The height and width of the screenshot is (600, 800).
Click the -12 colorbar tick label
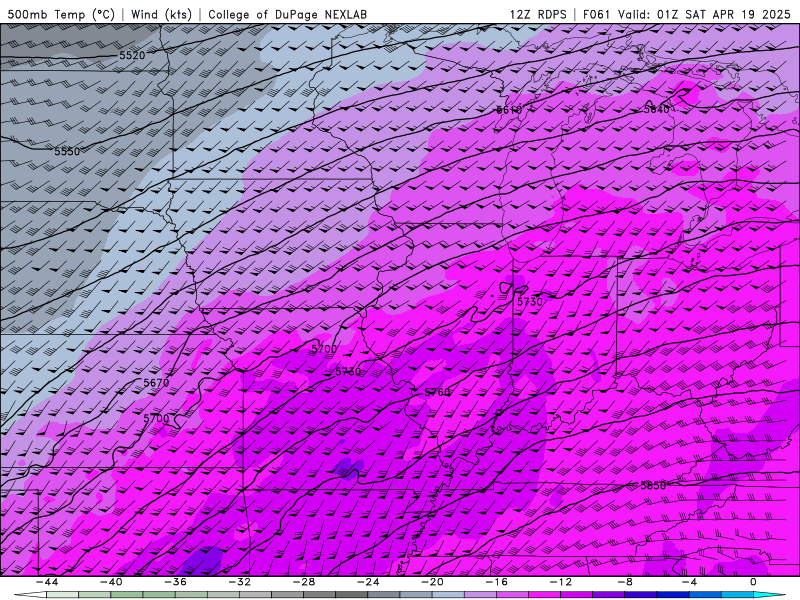coord(561,582)
